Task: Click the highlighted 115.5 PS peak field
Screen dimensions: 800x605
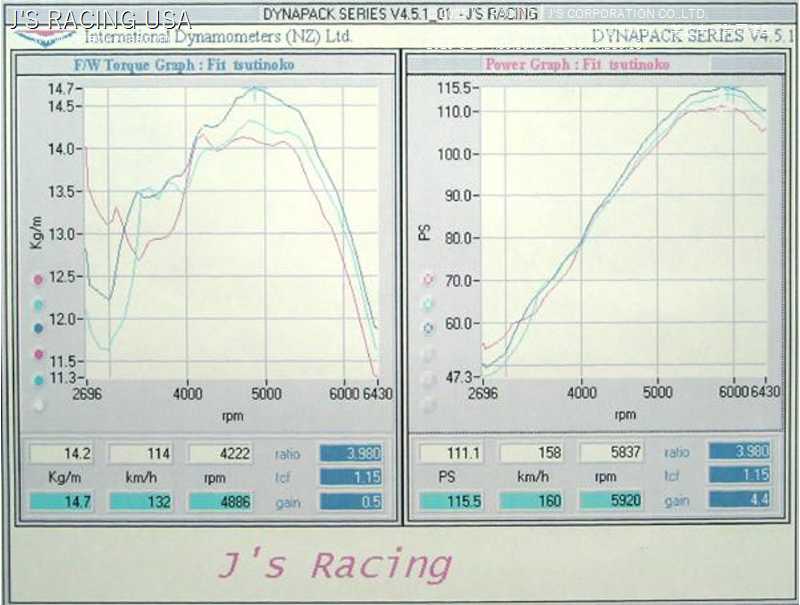Action: coord(451,500)
